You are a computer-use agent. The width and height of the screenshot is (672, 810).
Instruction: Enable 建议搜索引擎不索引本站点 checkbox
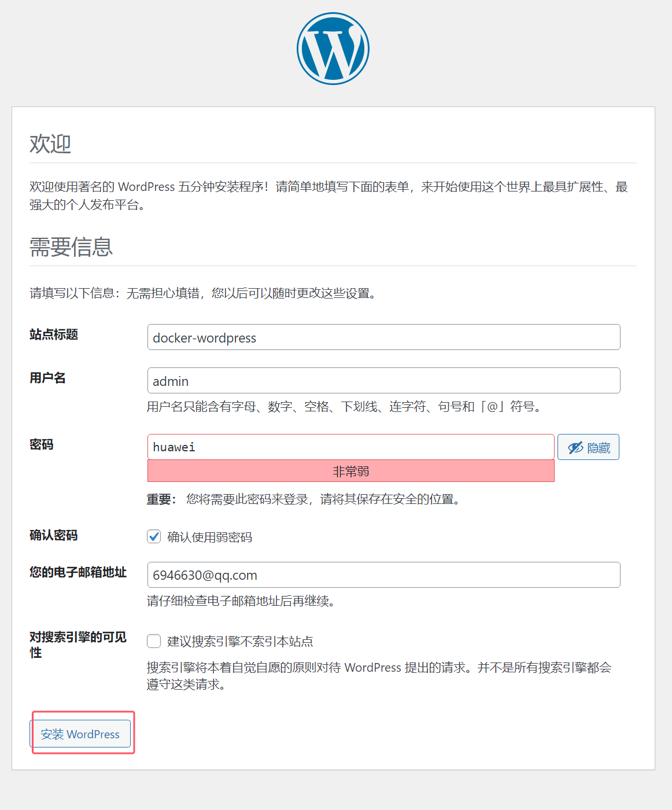click(x=154, y=641)
